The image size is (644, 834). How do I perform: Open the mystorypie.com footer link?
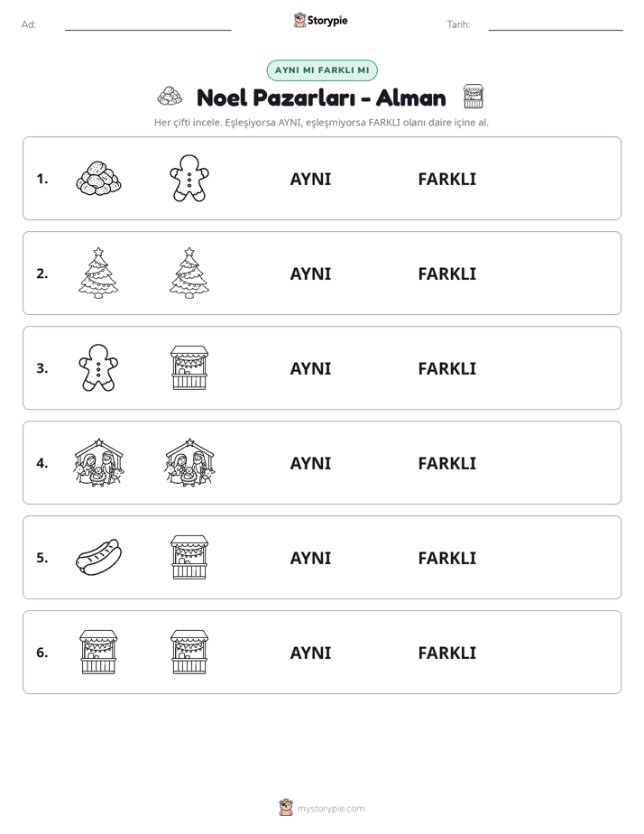pyautogui.click(x=330, y=809)
